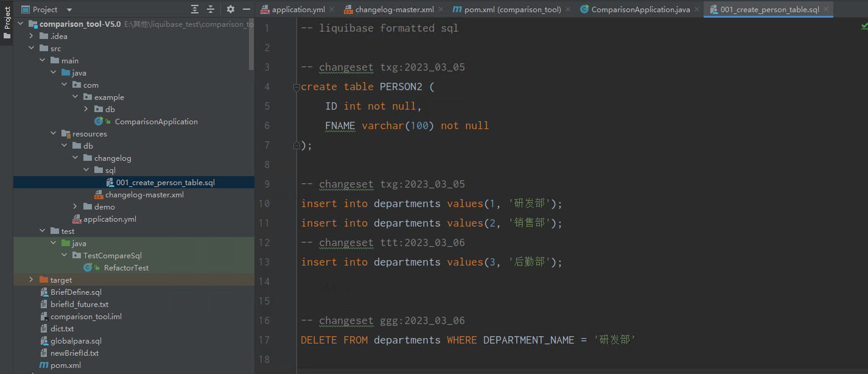Viewport: 868px width, 374px height.
Task: Expand the demo folder
Action: (x=75, y=206)
